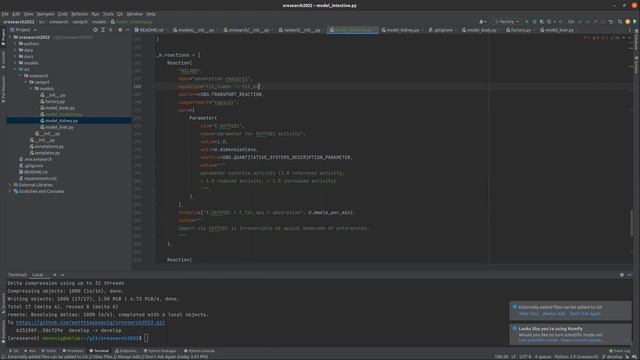Hide the terminal panel
The width and height of the screenshot is (640, 360).
629,275
